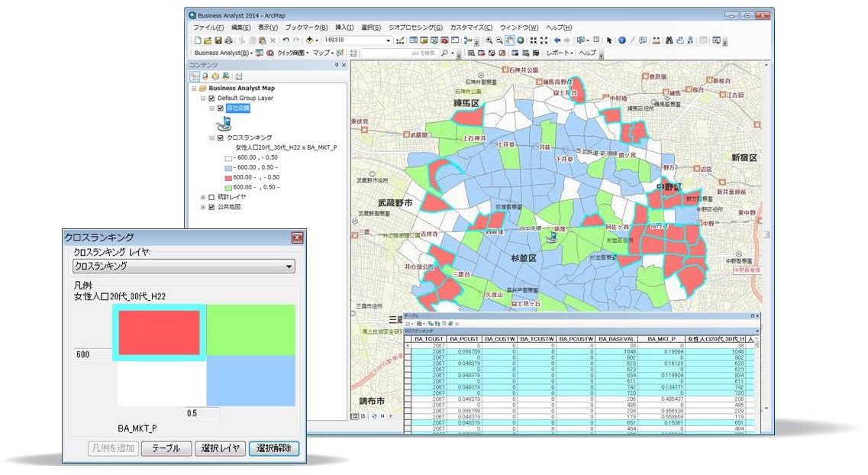Open the Business Analyst(B) dropdown menu
868x475 pixels.
(x=223, y=53)
